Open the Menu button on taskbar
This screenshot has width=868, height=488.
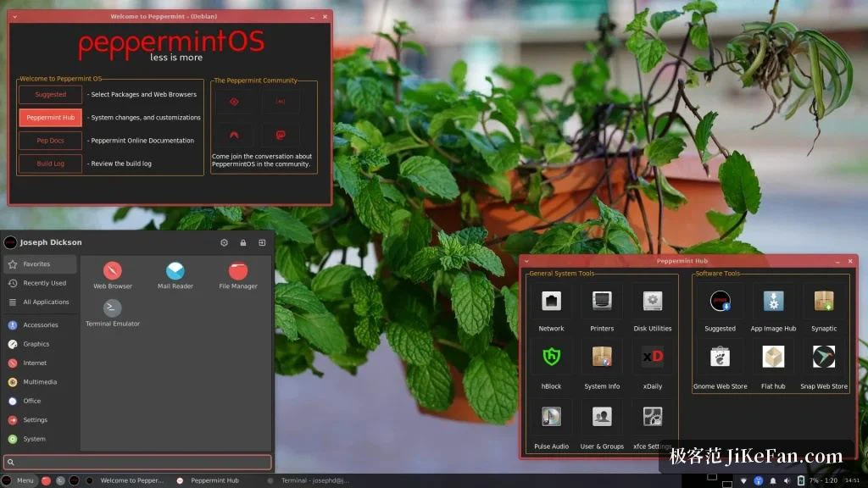point(19,481)
